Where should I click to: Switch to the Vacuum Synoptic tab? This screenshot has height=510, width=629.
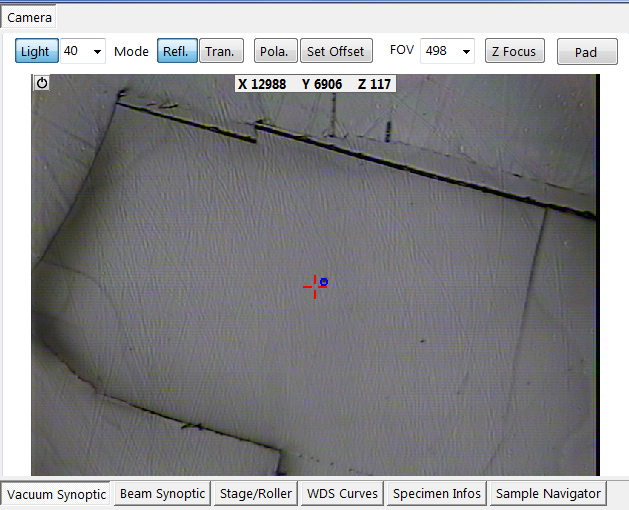[x=56, y=494]
